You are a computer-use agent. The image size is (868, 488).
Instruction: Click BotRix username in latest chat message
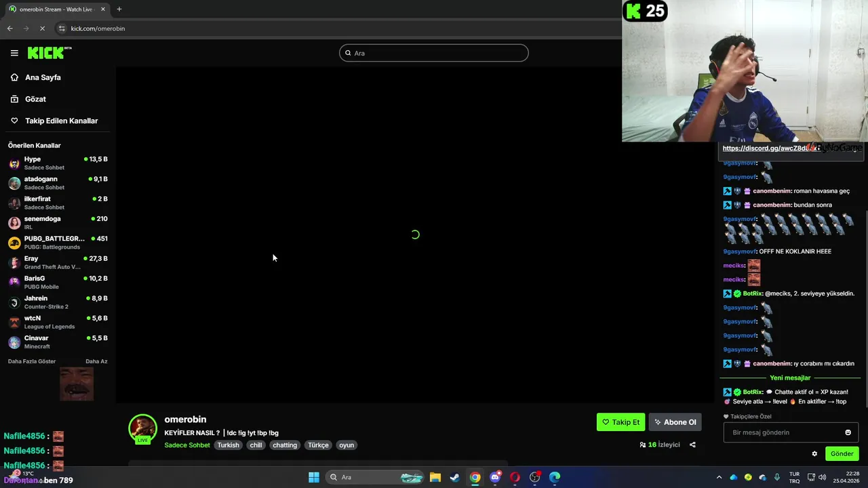coord(753,392)
